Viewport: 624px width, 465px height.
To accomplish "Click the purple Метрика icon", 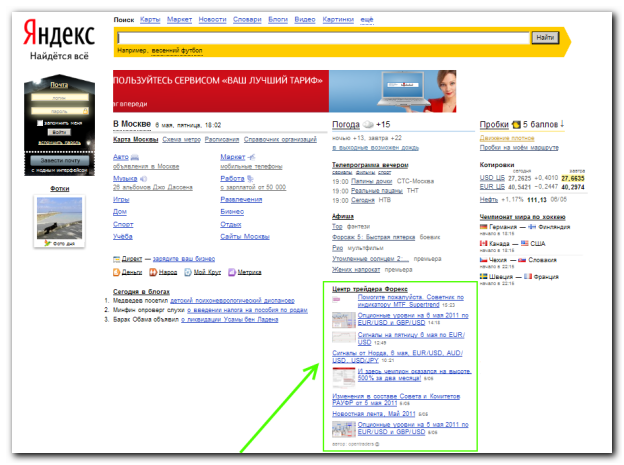I will click(232, 272).
